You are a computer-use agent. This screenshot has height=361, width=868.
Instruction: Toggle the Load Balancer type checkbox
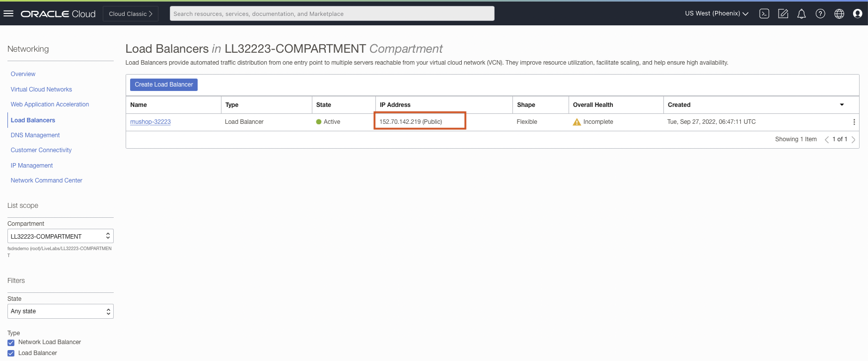tap(11, 354)
